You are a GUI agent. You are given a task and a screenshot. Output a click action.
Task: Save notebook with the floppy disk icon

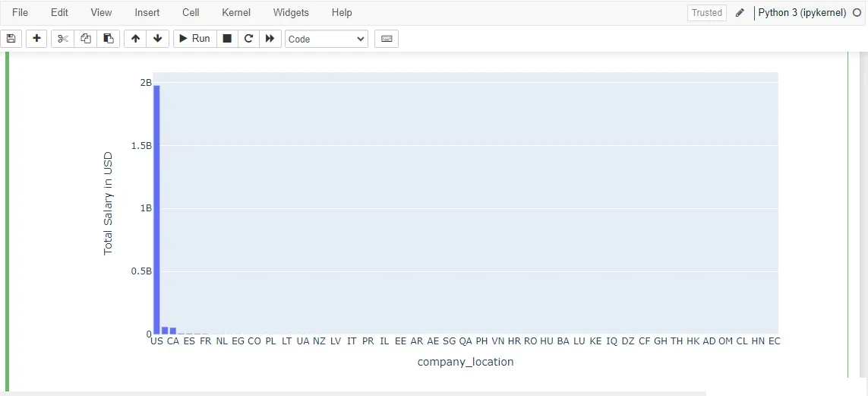click(x=11, y=39)
